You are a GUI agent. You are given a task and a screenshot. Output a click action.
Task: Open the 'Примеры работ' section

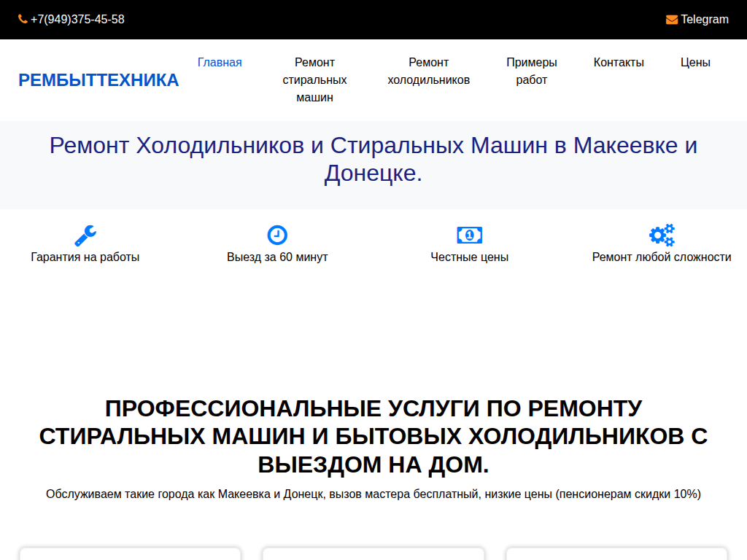click(x=533, y=71)
